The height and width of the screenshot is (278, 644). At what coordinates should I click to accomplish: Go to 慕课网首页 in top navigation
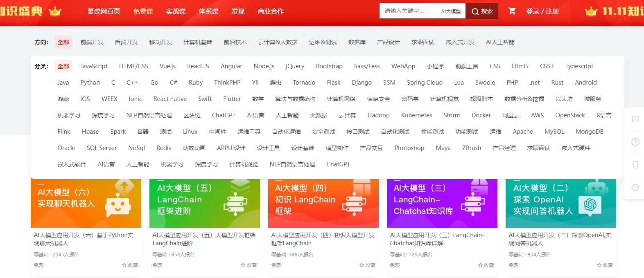[x=104, y=11]
